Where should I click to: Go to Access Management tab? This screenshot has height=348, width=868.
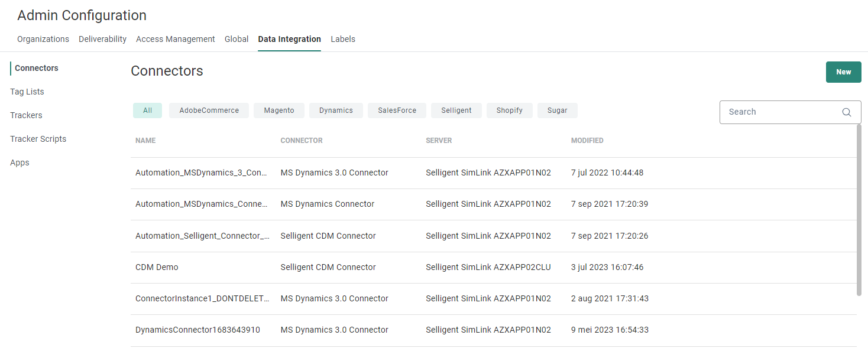[x=175, y=39]
